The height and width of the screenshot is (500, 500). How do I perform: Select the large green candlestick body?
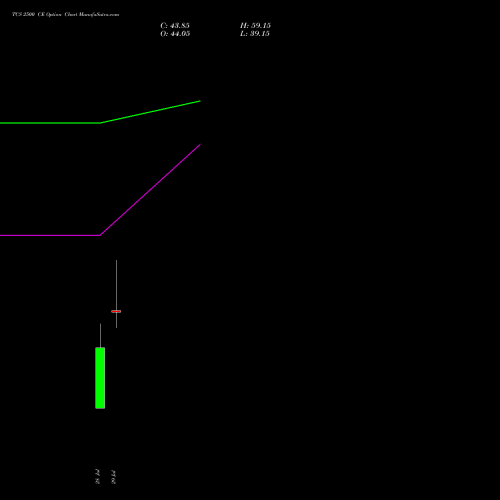coord(100,378)
